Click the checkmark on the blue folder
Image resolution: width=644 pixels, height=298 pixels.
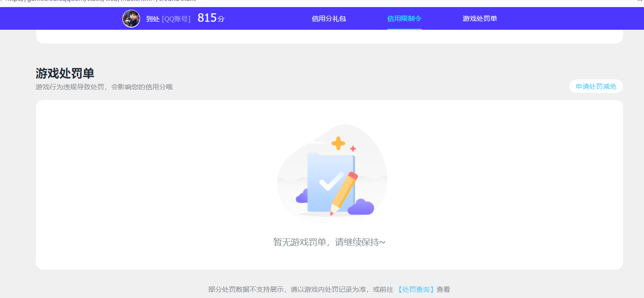(x=331, y=183)
